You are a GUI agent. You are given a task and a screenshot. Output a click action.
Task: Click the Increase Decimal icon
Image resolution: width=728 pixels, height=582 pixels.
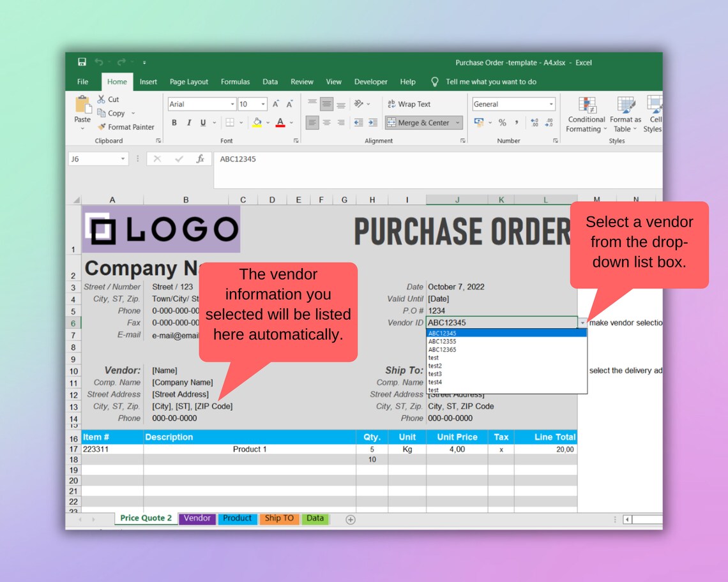(x=535, y=122)
